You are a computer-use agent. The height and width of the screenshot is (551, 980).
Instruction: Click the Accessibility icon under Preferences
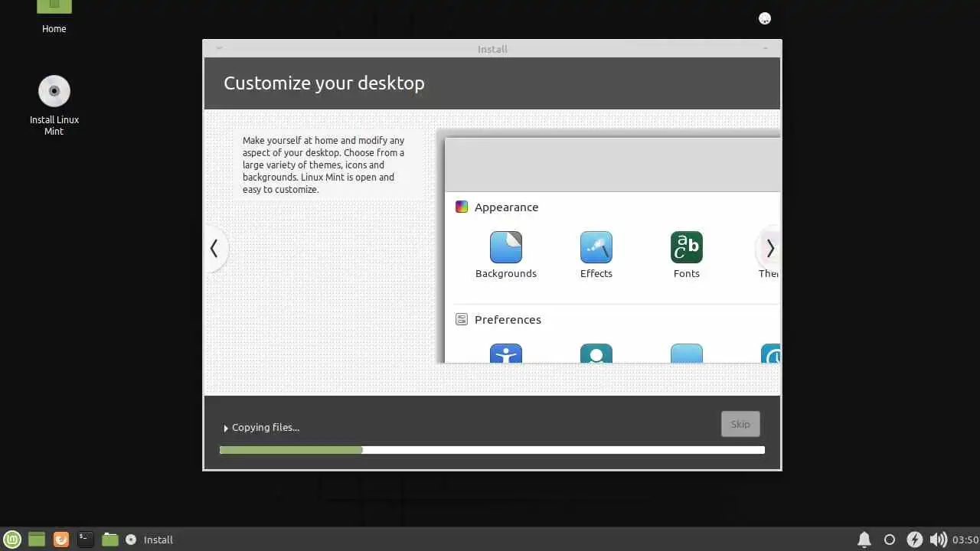pos(506,354)
